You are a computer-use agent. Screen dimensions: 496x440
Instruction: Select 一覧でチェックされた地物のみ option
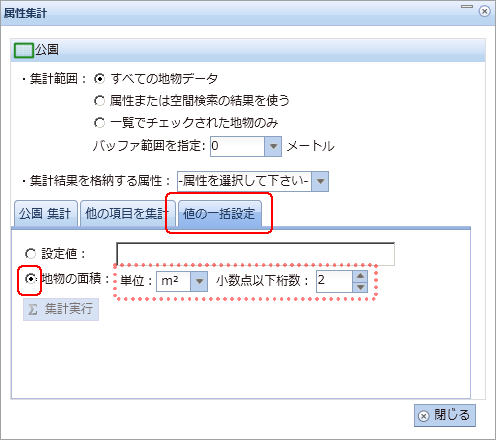click(99, 123)
